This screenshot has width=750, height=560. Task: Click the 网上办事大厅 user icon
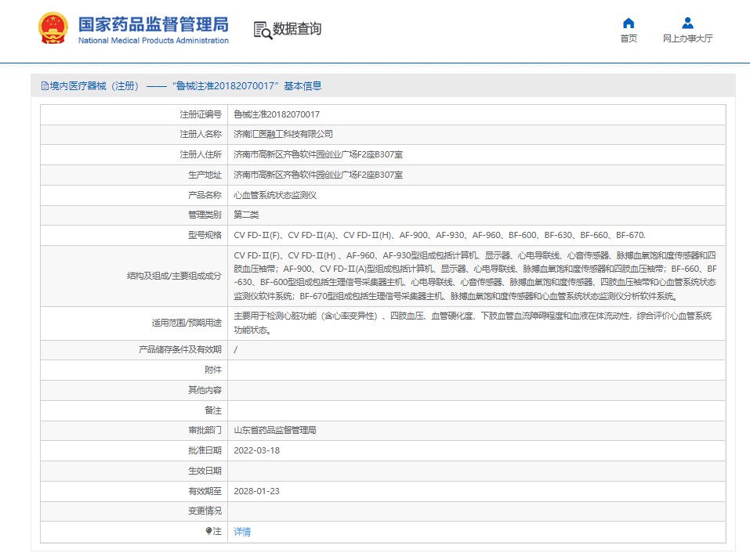687,23
